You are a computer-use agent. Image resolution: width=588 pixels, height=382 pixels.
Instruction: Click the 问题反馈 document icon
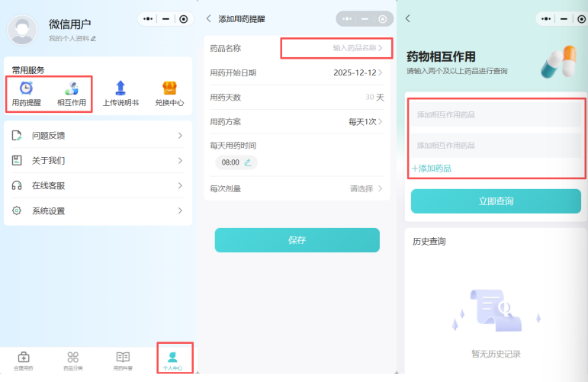(x=17, y=135)
